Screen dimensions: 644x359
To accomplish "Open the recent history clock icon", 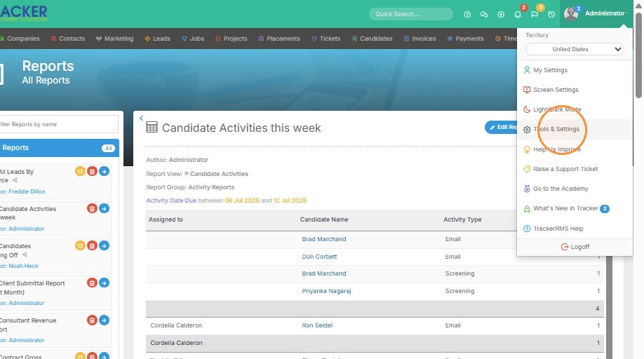I will click(551, 14).
